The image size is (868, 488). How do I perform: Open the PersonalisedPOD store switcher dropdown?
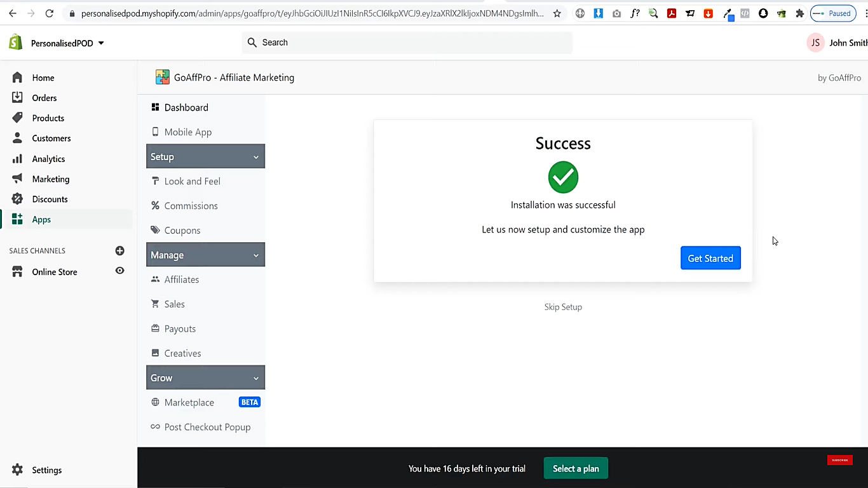pos(67,43)
